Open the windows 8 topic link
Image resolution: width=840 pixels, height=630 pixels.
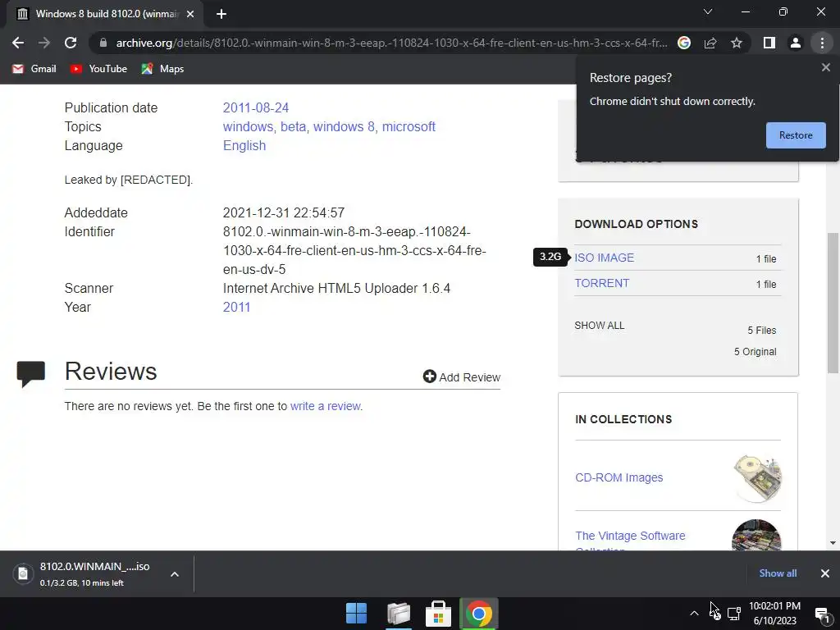pyautogui.click(x=344, y=127)
